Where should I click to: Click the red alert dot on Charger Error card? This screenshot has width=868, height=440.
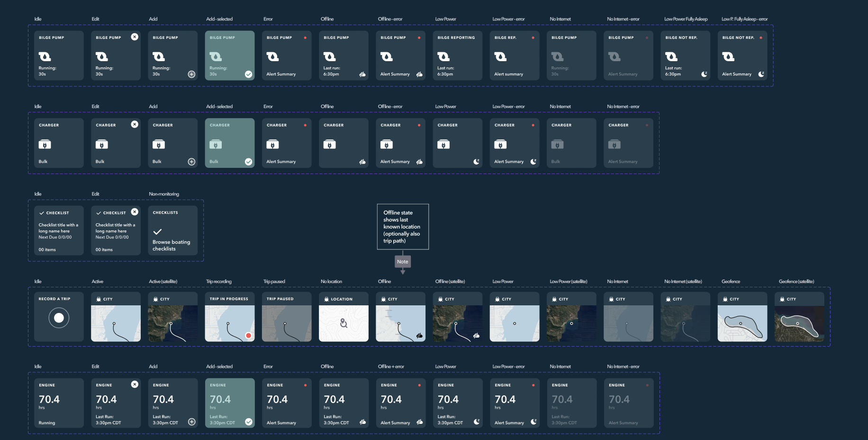point(305,125)
